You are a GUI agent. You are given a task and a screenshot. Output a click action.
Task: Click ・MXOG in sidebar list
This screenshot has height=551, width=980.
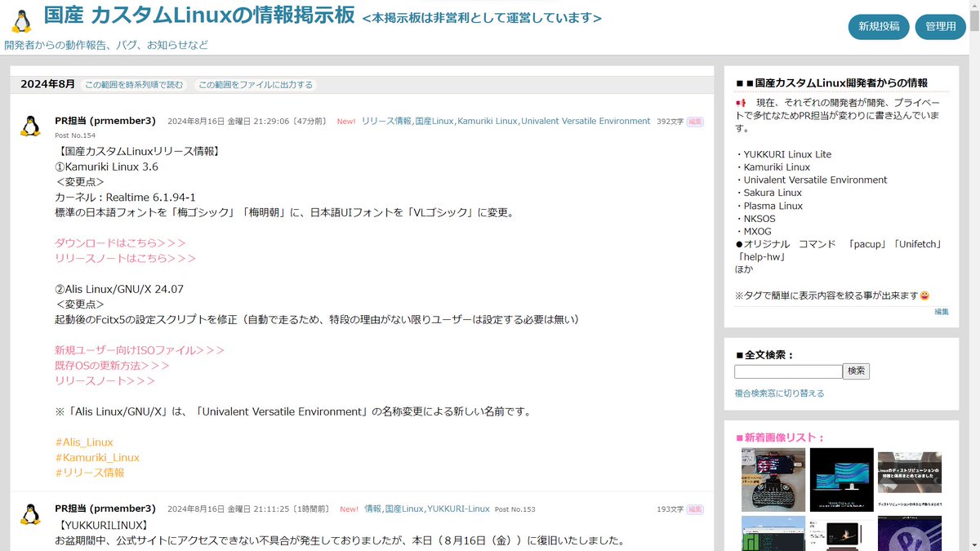[x=753, y=232]
